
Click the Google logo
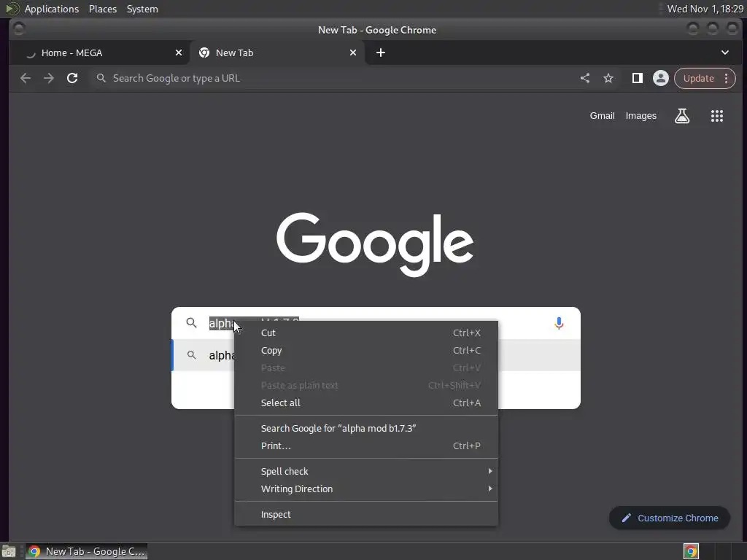point(375,244)
